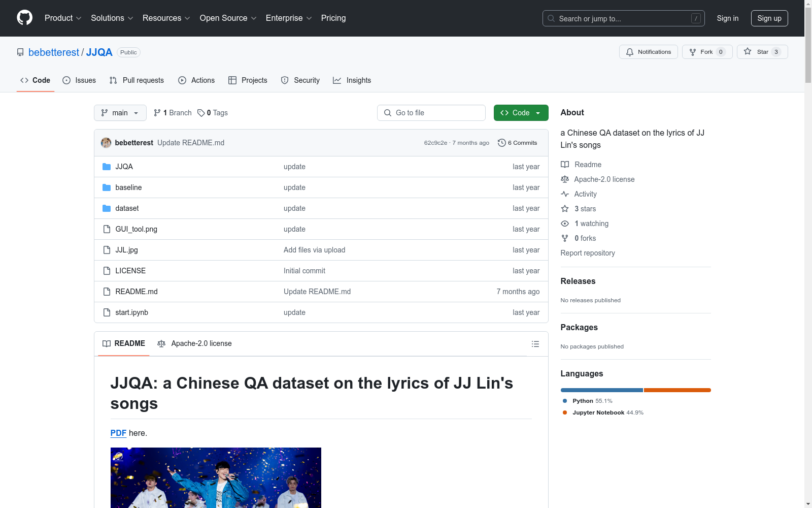Click the JJQA folder icon
Viewport: 812px width, 508px height.
pyautogui.click(x=107, y=167)
